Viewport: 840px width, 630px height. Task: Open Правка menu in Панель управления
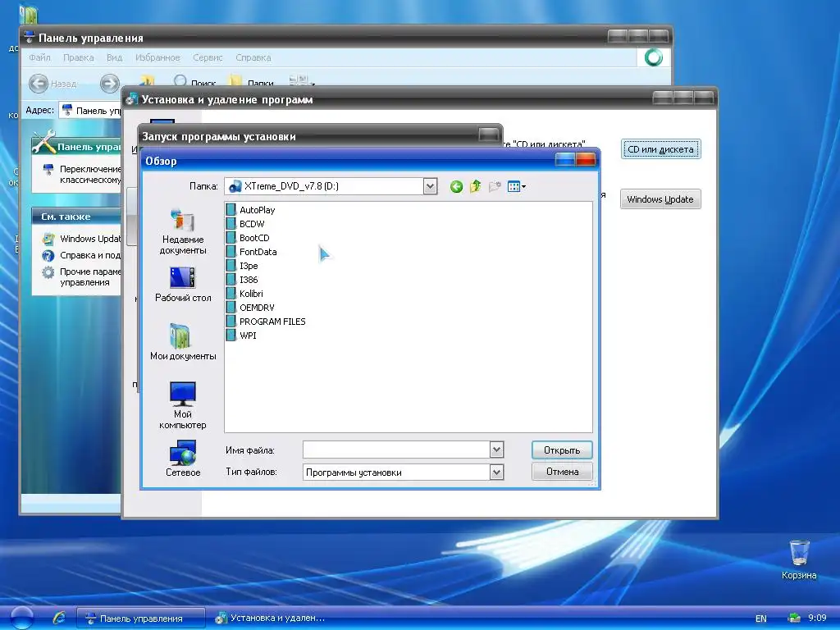click(78, 57)
